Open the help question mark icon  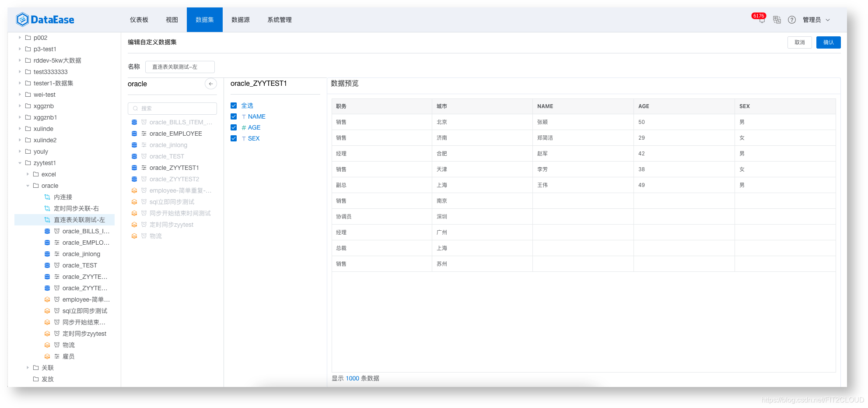coord(792,20)
